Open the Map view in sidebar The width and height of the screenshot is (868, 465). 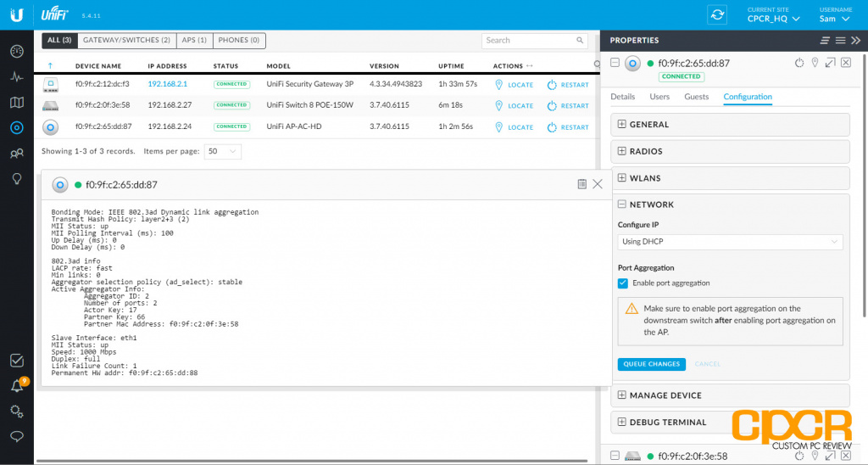coord(16,103)
